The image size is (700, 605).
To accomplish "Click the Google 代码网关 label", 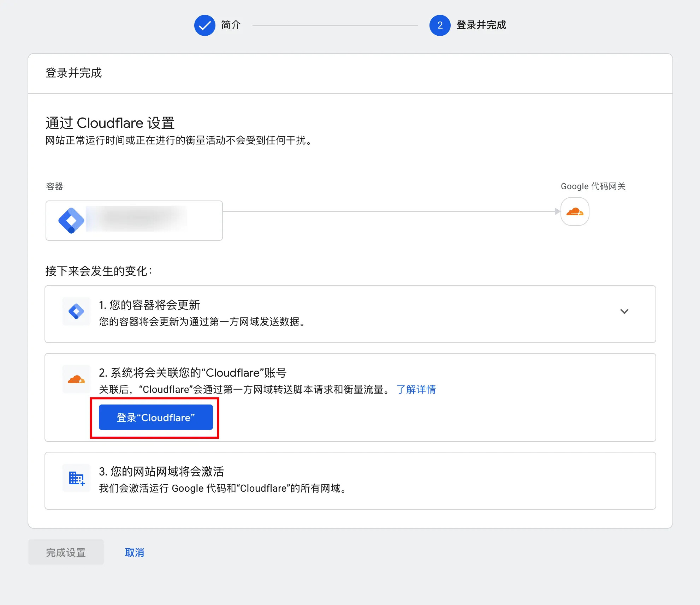I will click(593, 186).
